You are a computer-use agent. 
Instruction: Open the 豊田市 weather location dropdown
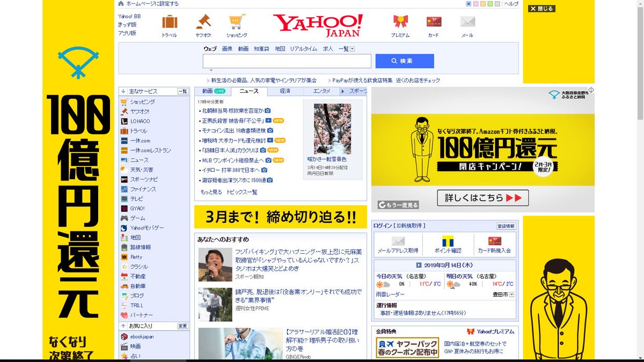point(511,294)
